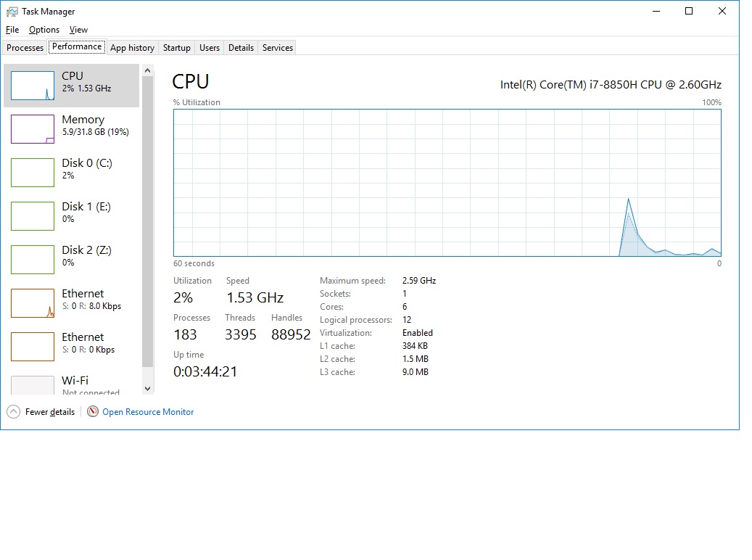Select the Wi-Fi resource entry
This screenshot has height=560, width=752.
click(72, 384)
